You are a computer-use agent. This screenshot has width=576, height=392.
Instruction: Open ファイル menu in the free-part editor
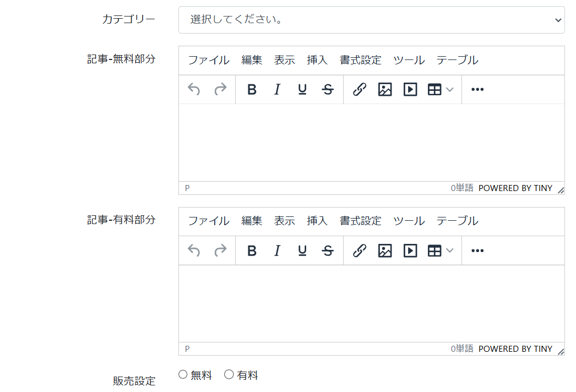tap(208, 60)
